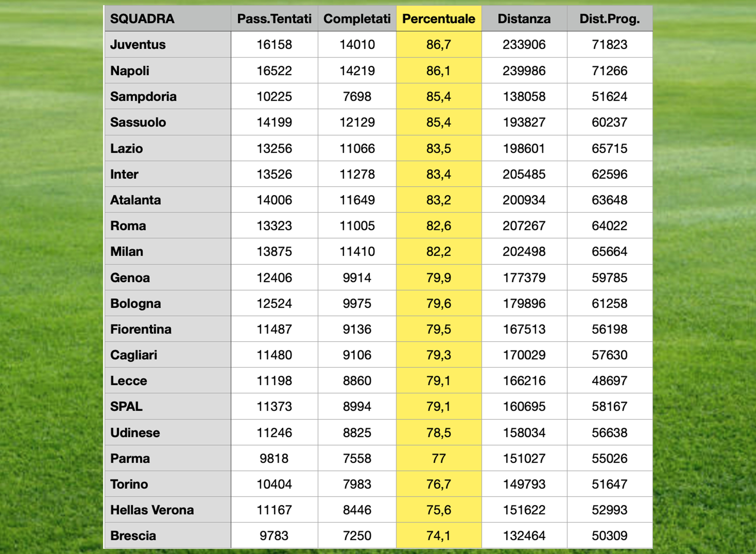The height and width of the screenshot is (554, 756).
Task: Select Torino Dist.Prog. value 51647
Action: click(x=610, y=484)
